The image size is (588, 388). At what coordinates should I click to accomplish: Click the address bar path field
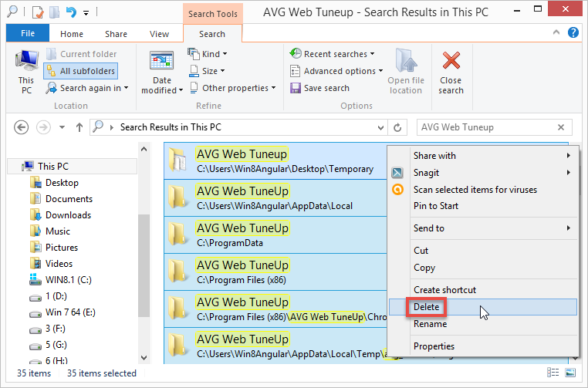[x=238, y=127]
